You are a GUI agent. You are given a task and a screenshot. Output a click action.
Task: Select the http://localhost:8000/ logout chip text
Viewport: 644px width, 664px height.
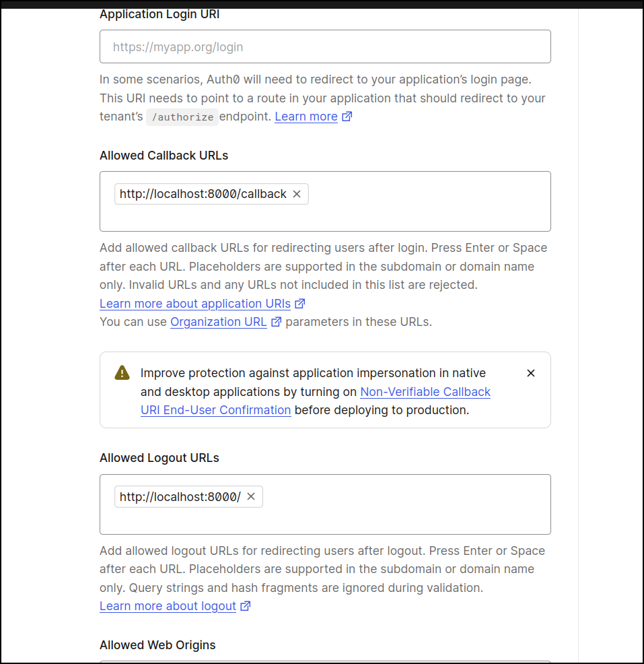(x=180, y=496)
